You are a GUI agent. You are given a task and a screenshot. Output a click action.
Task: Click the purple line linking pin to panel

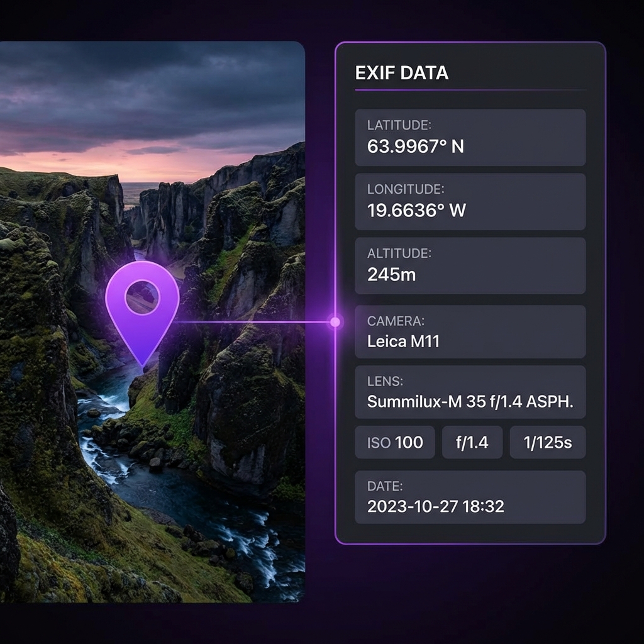click(252, 322)
